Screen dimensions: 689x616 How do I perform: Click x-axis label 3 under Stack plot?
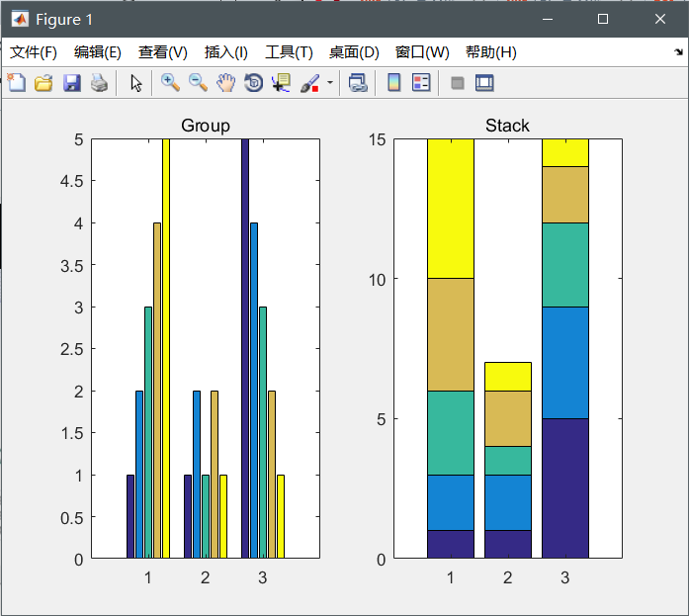coord(565,577)
